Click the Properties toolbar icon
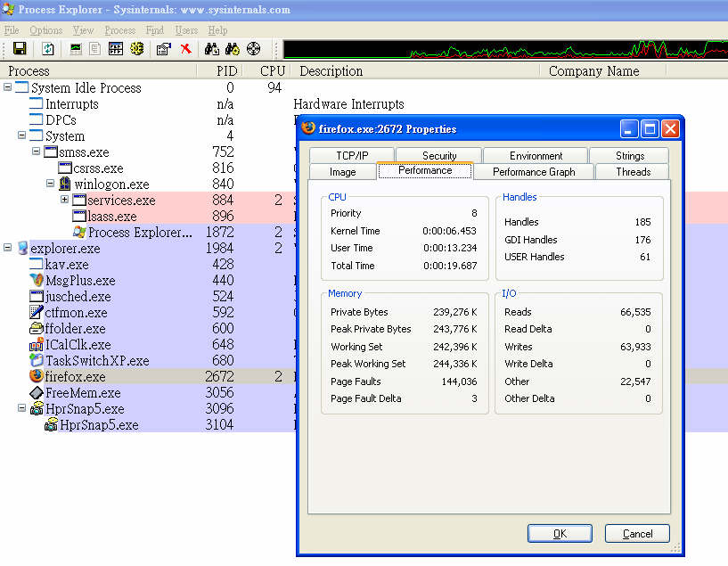The height and width of the screenshot is (566, 728). pyautogui.click(x=163, y=49)
